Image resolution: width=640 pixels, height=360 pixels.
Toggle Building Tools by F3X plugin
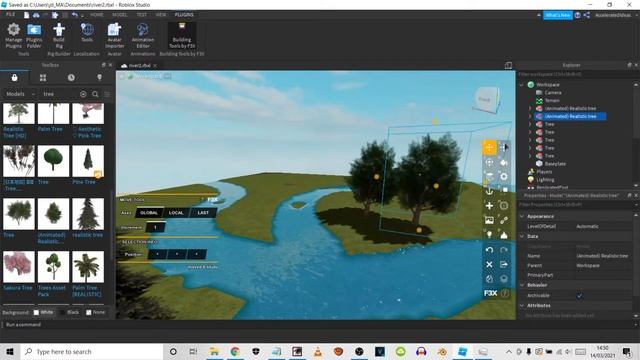[x=182, y=36]
